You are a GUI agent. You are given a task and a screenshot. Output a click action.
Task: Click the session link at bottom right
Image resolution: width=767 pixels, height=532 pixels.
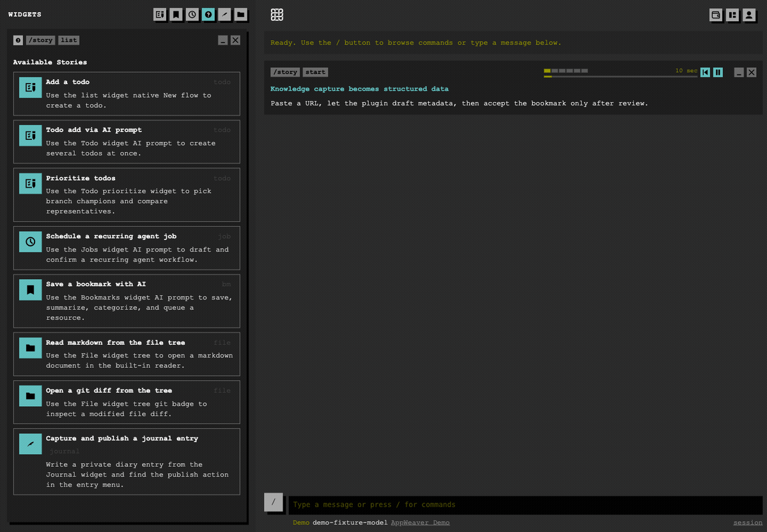[748, 522]
